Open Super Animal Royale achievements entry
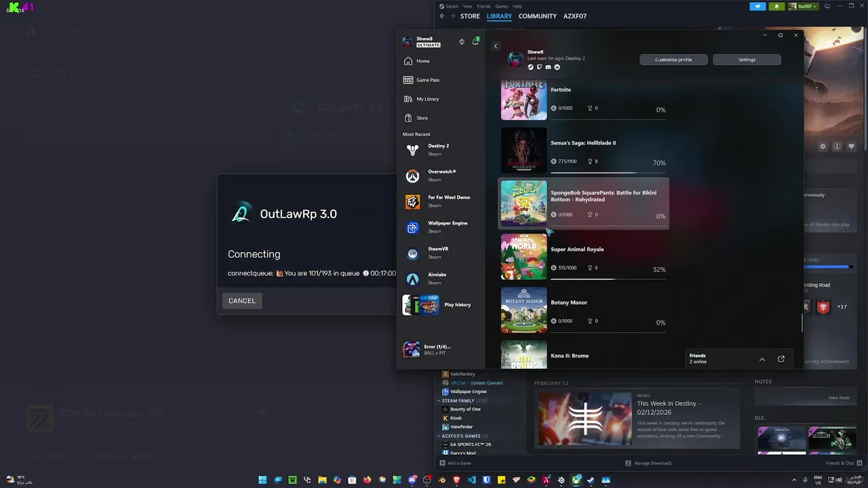 (x=584, y=257)
